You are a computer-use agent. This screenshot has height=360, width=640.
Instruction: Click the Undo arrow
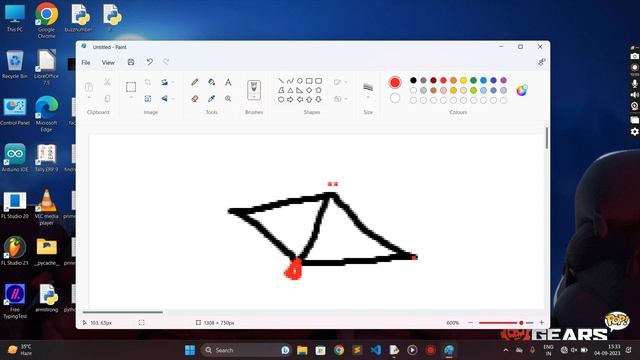point(150,62)
